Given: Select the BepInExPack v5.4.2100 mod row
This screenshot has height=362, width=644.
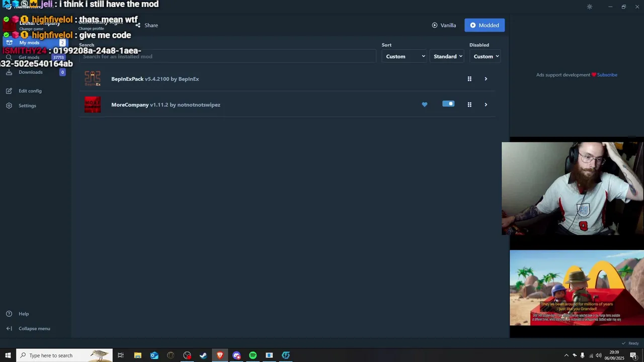Looking at the screenshot, I should pos(287,79).
